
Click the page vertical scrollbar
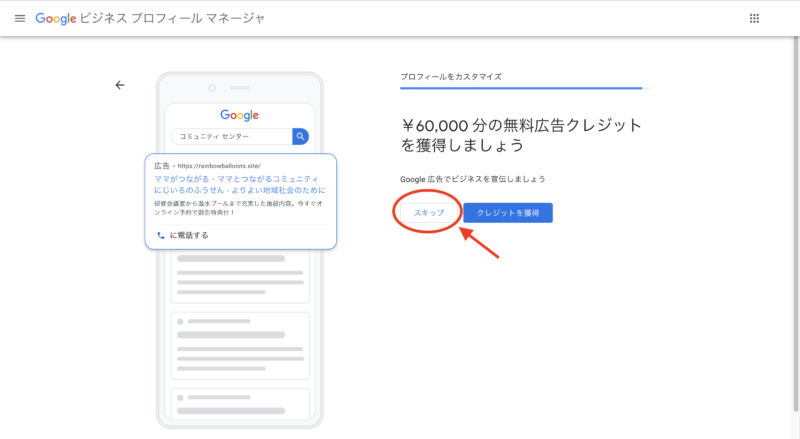(795, 223)
